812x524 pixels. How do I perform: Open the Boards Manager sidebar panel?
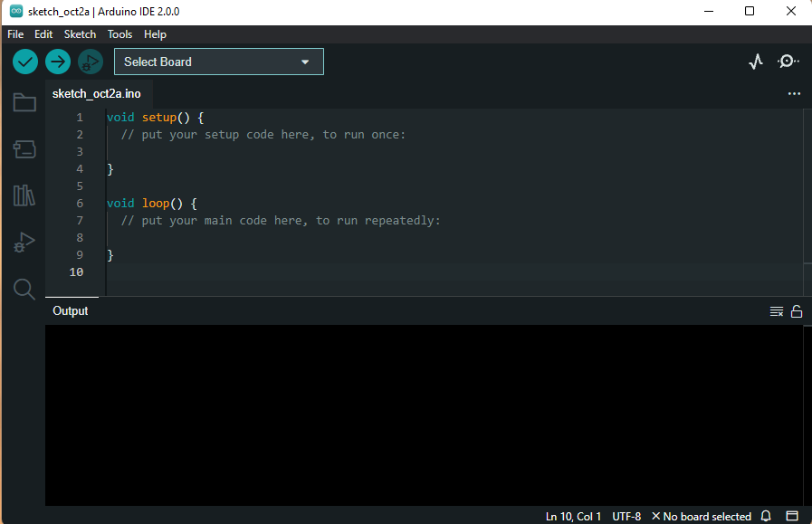[24, 149]
